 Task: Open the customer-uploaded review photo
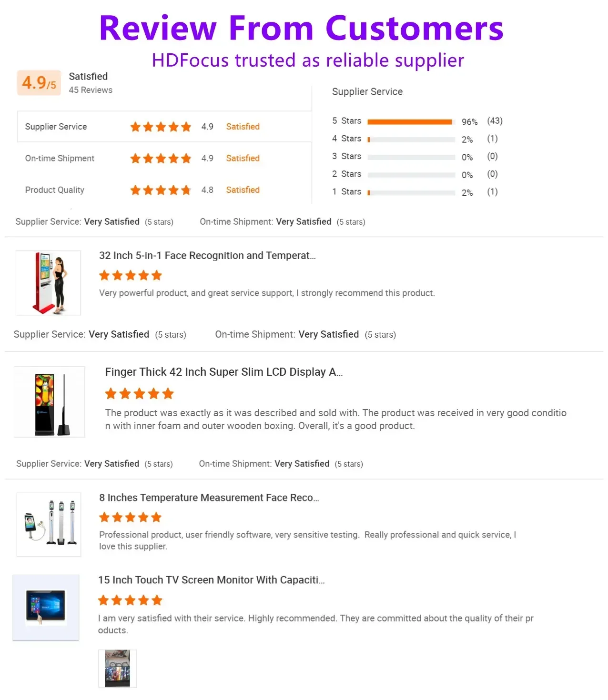[117, 669]
